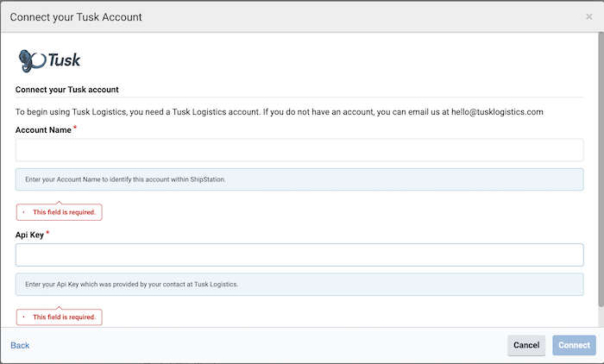Screen dimensions: 604x364
Task: Click the Cancel button
Action: pos(526,345)
